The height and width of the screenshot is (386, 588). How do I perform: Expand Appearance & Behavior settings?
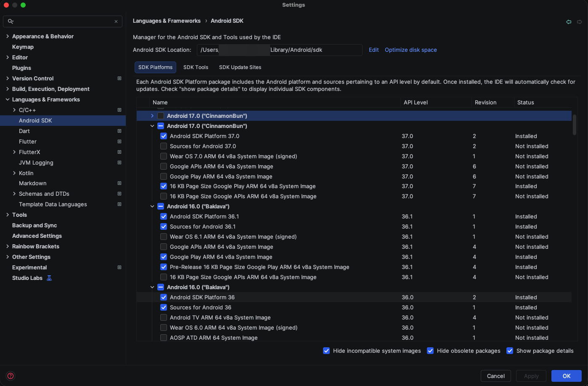(x=8, y=36)
